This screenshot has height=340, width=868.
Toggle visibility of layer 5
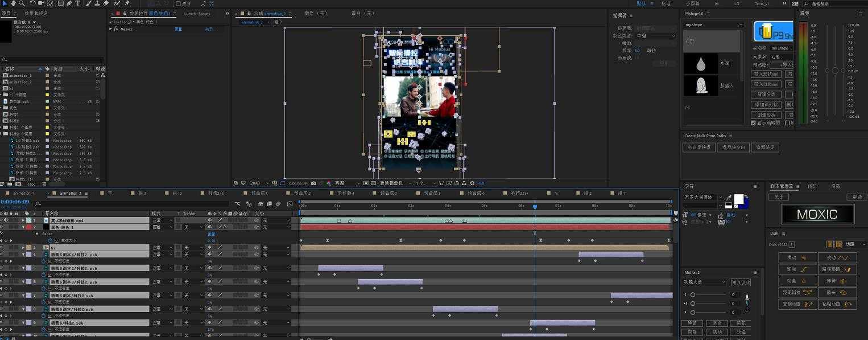pyautogui.click(x=2, y=268)
